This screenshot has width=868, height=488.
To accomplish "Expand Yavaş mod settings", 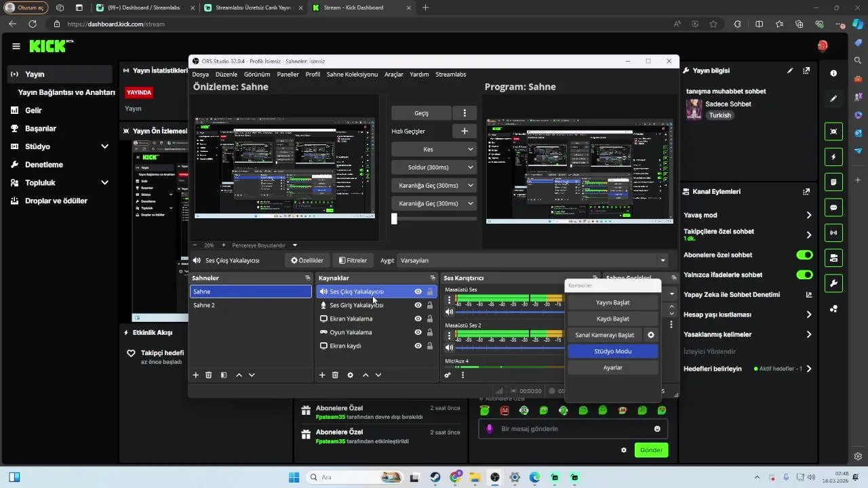I will point(809,215).
